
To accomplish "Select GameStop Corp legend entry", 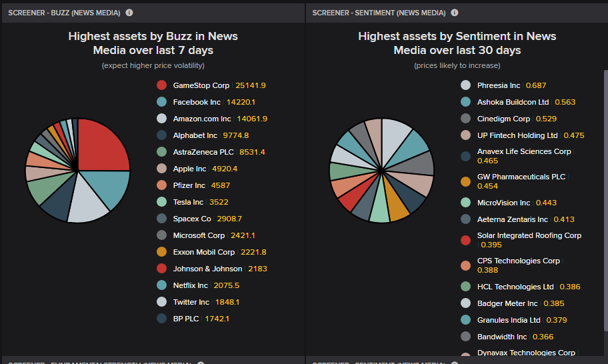I will point(211,85).
